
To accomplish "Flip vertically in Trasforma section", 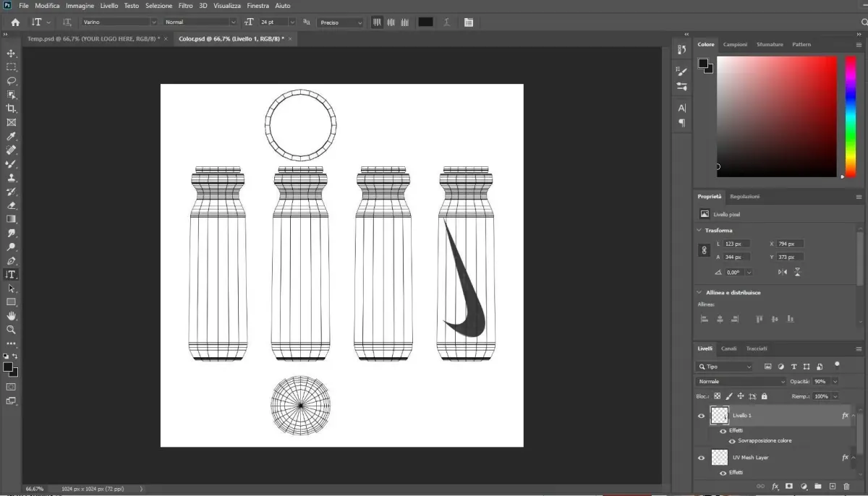I will pos(798,272).
